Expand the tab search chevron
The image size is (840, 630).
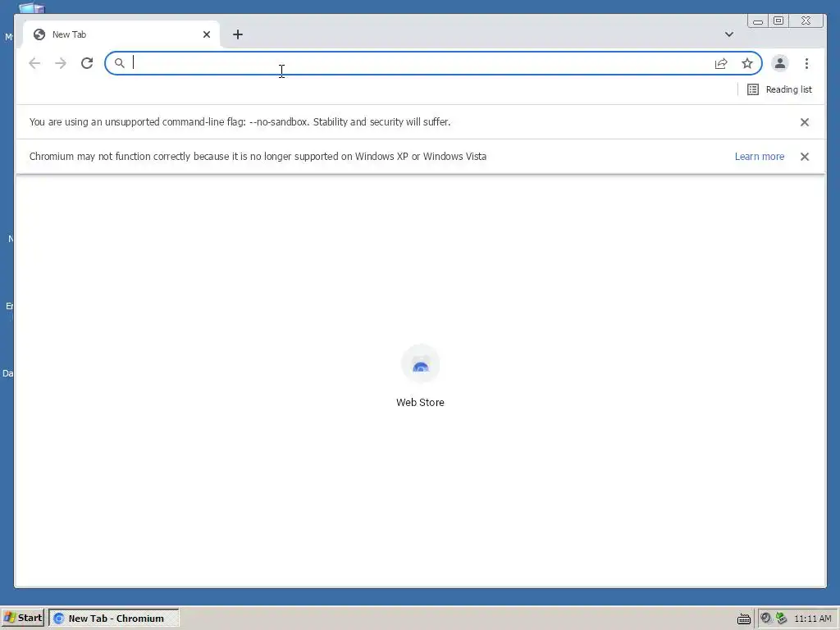(x=729, y=34)
